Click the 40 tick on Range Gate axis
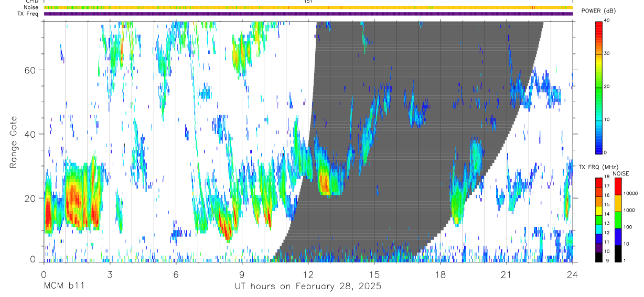This screenshot has height=297, width=644. tap(31, 134)
